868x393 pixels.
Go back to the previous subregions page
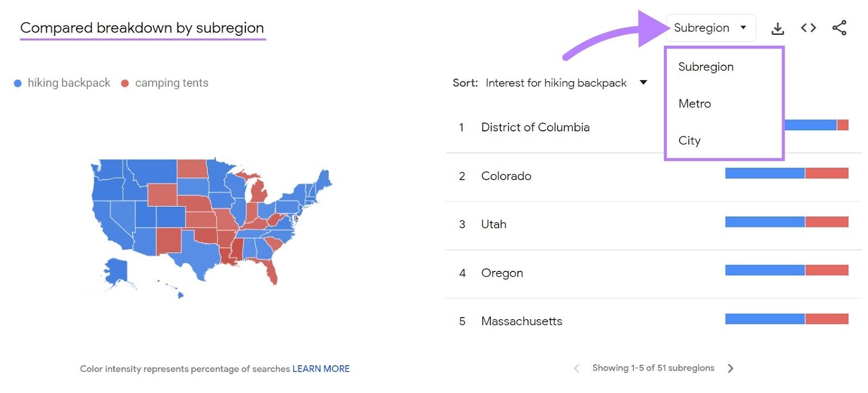pyautogui.click(x=576, y=368)
